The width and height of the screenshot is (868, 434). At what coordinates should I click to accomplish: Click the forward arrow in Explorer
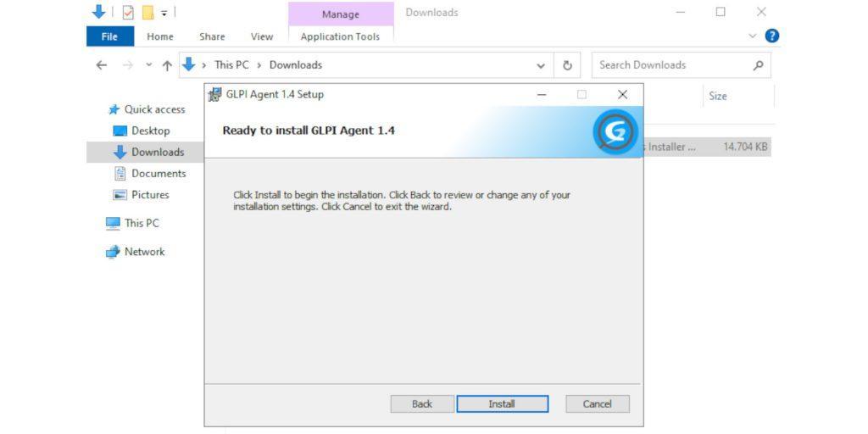(128, 65)
